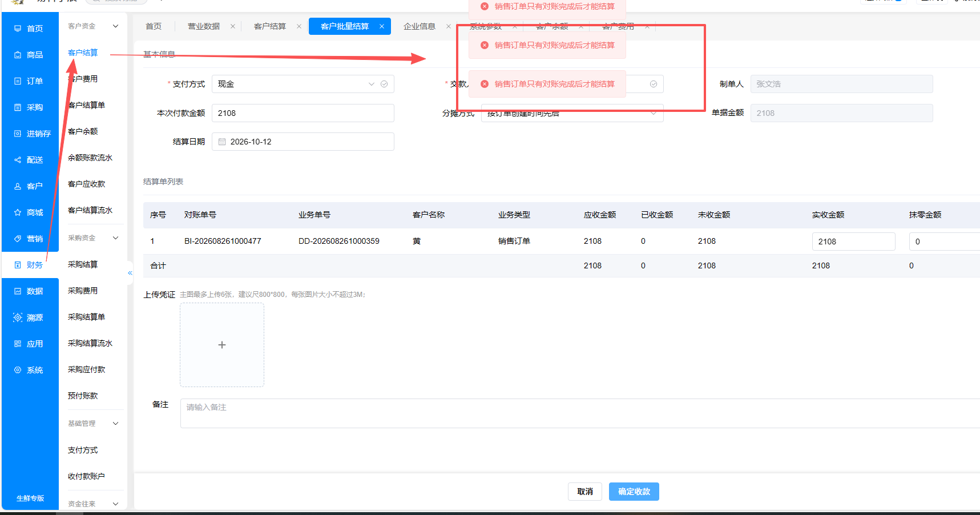Open the 订单 sidebar module

tap(29, 81)
